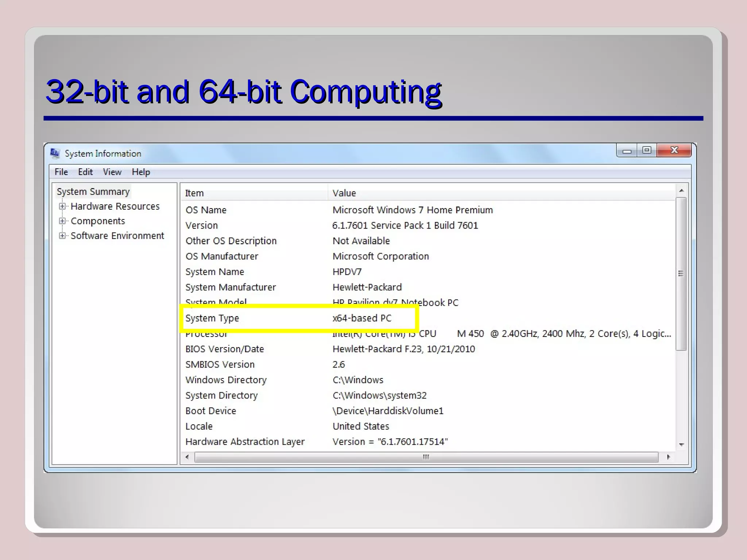This screenshot has height=560, width=747.
Task: Click the United States value
Action: pos(361,427)
